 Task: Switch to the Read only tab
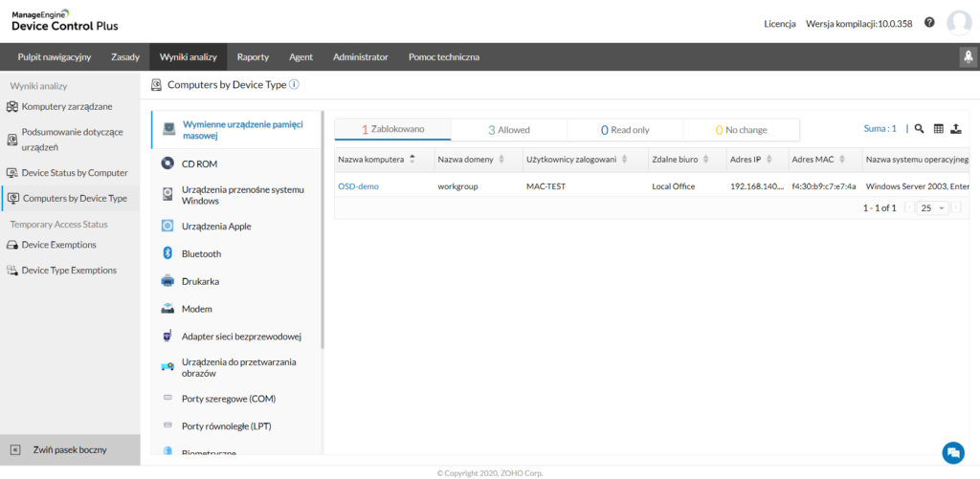click(x=625, y=129)
